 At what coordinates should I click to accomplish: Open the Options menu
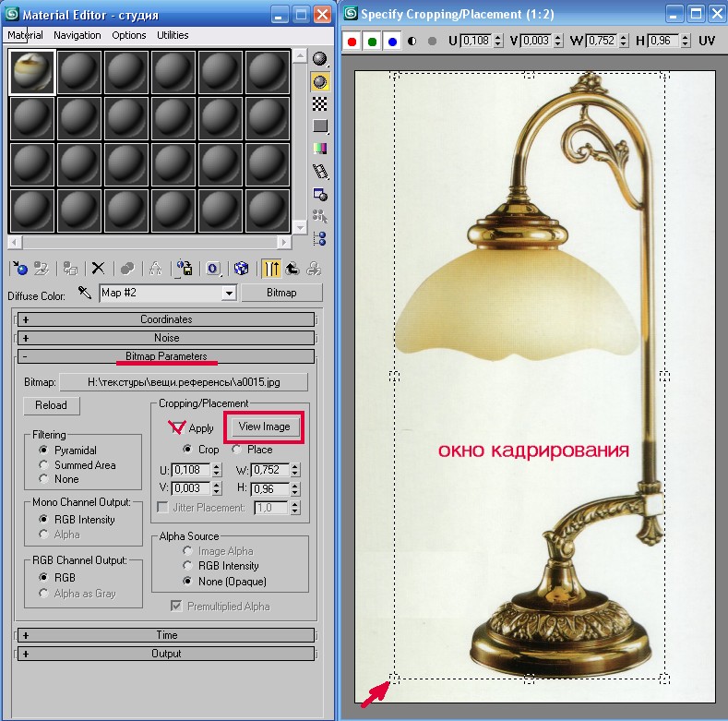128,35
